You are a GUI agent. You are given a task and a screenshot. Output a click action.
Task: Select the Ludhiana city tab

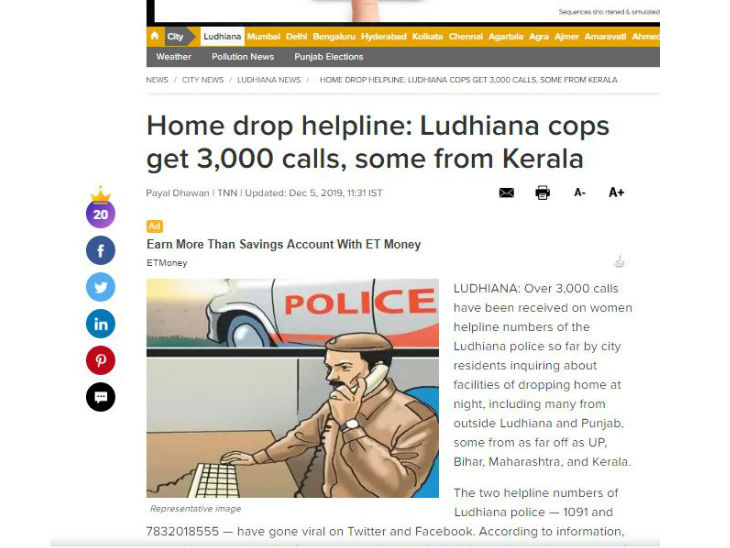coord(222,37)
